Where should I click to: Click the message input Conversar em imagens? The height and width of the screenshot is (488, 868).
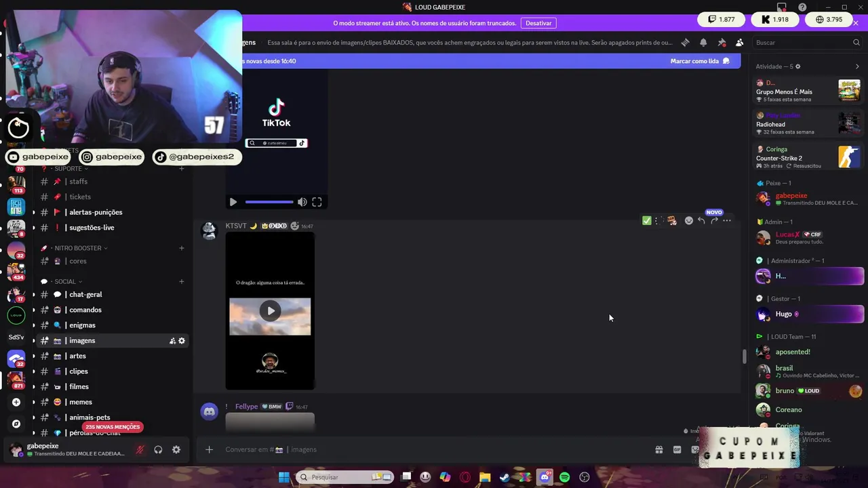click(x=434, y=449)
